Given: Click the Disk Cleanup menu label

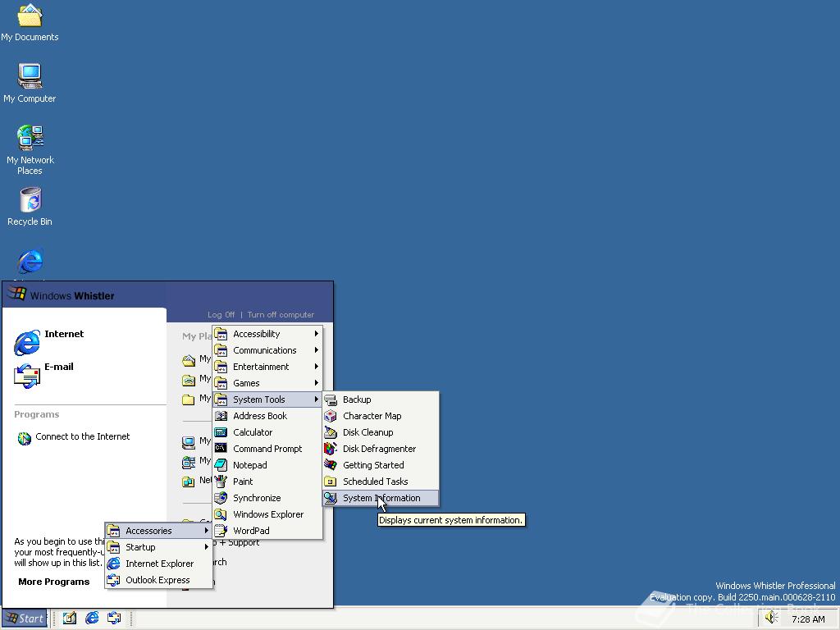Looking at the screenshot, I should [368, 432].
